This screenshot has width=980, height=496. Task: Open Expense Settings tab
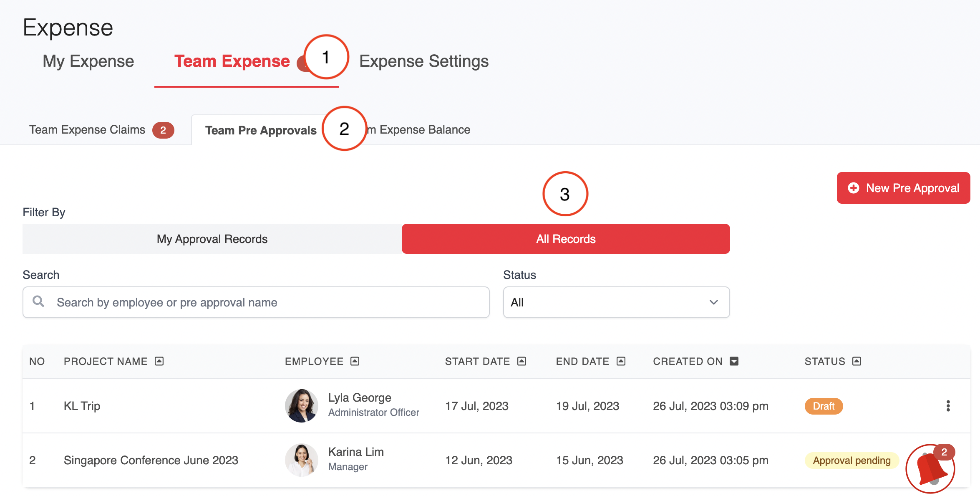coord(423,61)
